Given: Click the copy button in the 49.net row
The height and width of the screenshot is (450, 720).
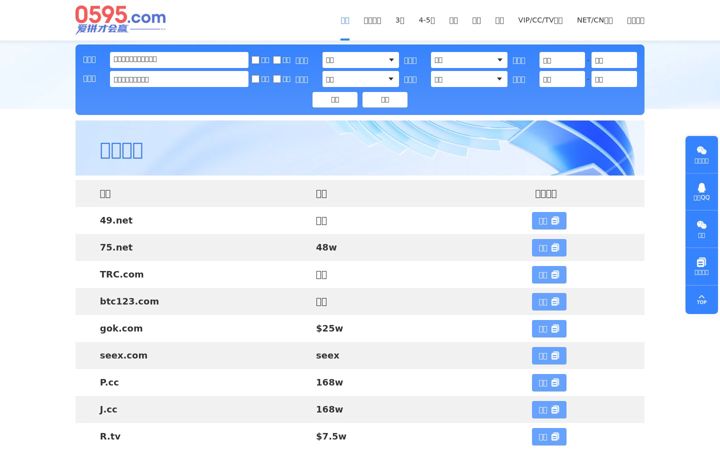Looking at the screenshot, I should (x=549, y=221).
